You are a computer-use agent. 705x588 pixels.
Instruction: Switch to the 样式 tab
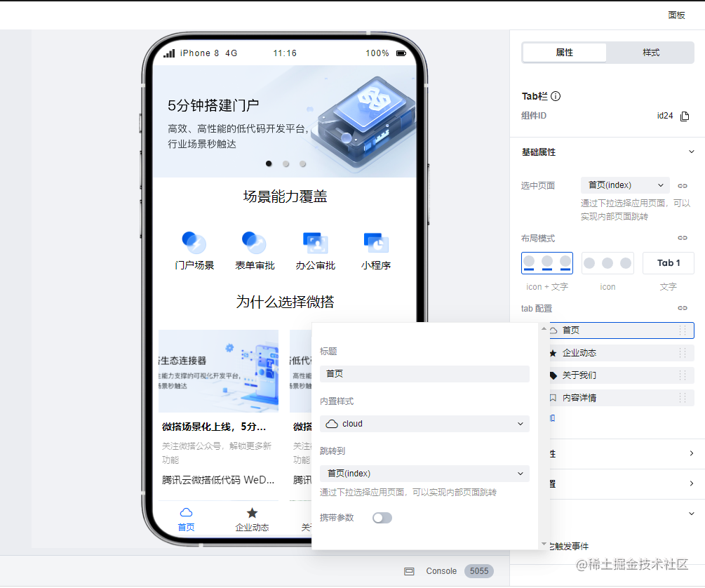click(650, 53)
